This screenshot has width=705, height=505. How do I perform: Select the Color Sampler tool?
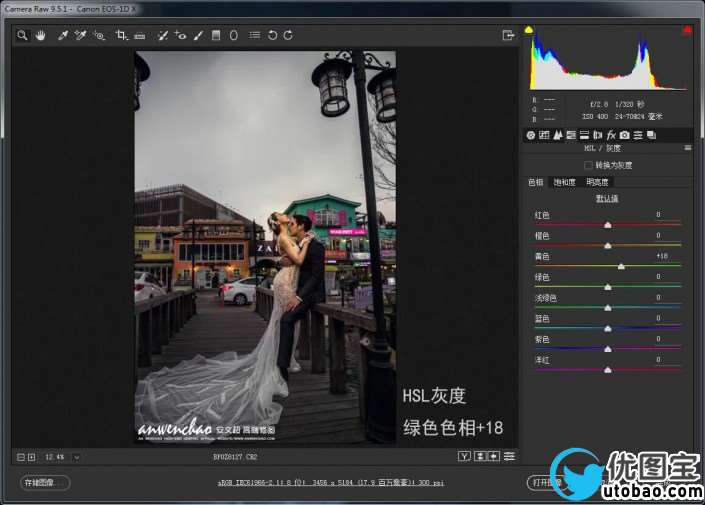[80, 35]
